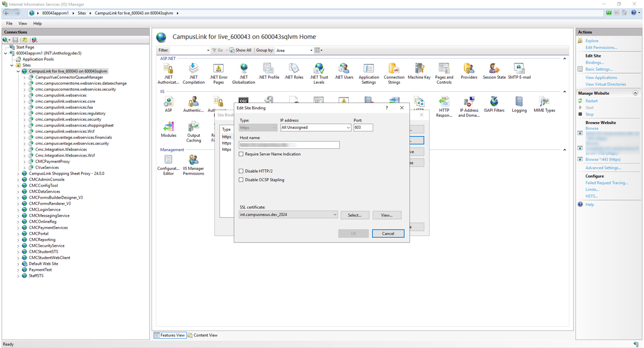Screen dimensions: 644x348
Task: Select Default Web Site in tree
Action: click(43, 264)
